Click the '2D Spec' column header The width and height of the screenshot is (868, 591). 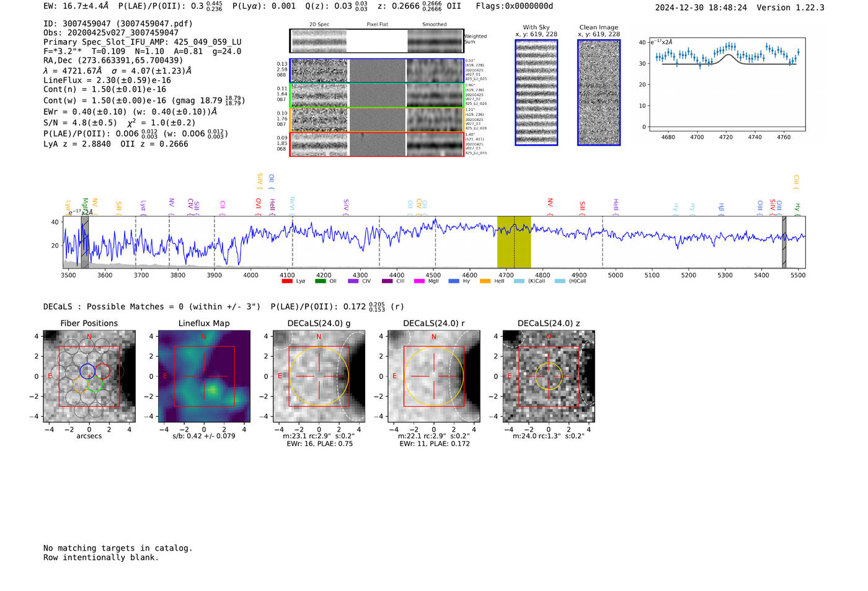click(319, 25)
